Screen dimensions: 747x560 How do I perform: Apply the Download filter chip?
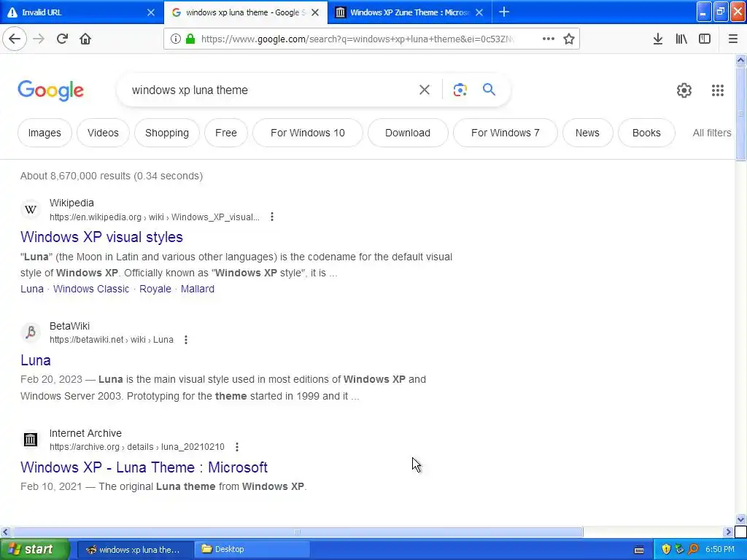coord(408,133)
